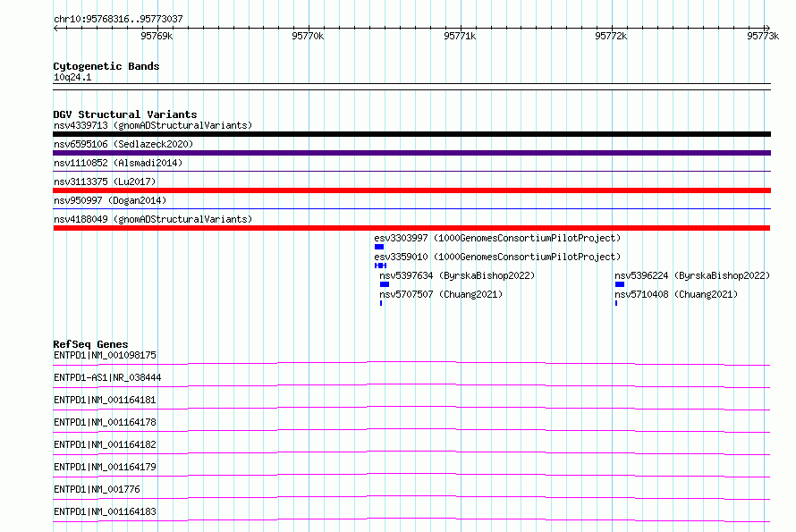Click blue feature block under nsv5396224
This screenshot has width=796, height=532.
[x=620, y=284]
